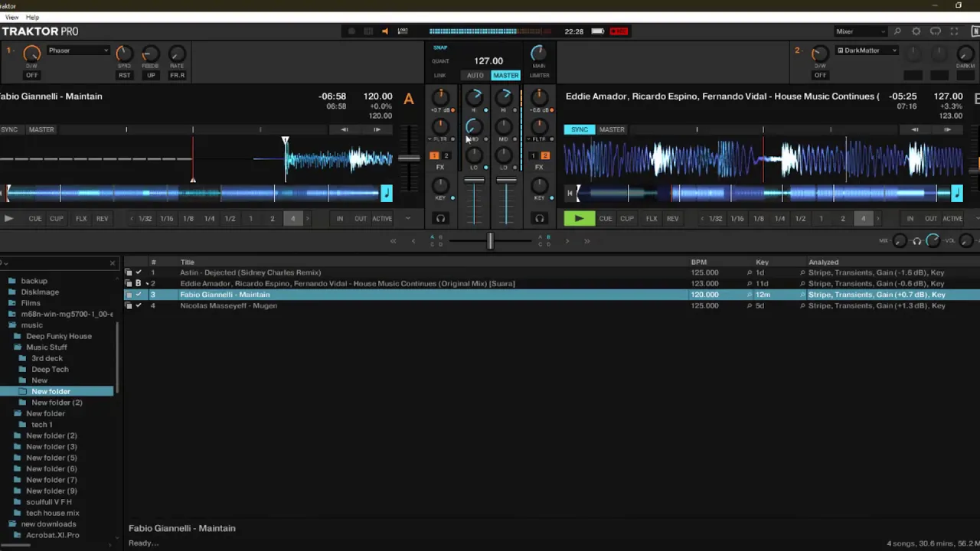Show smaller loop sizes on deck B
The width and height of the screenshot is (980, 551).
pos(702,219)
